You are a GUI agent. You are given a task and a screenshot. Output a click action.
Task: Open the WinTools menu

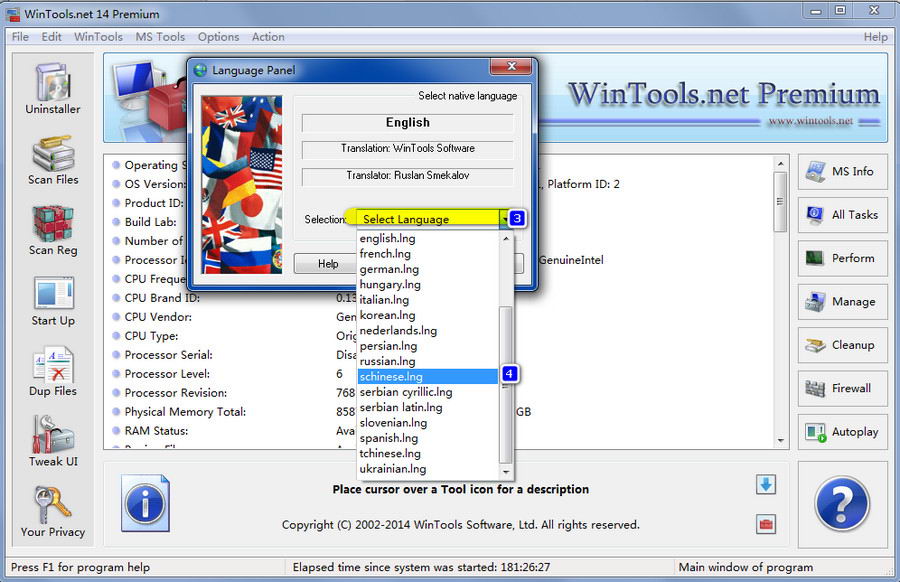pos(98,37)
